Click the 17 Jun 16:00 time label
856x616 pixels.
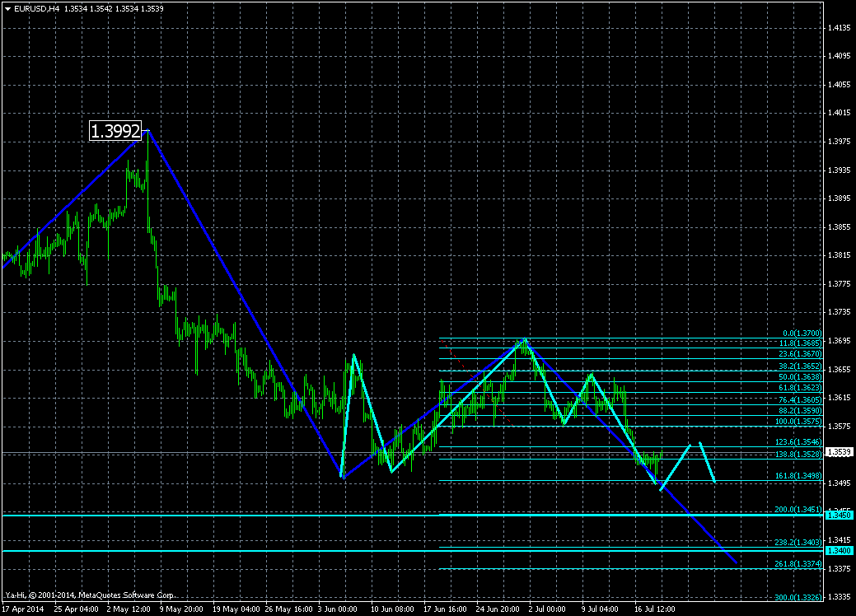tap(446, 609)
